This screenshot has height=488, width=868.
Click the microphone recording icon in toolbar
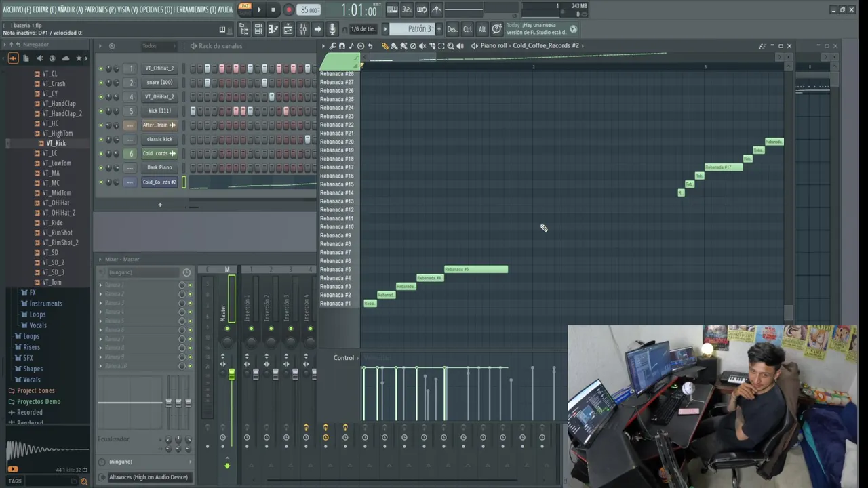[x=332, y=29]
